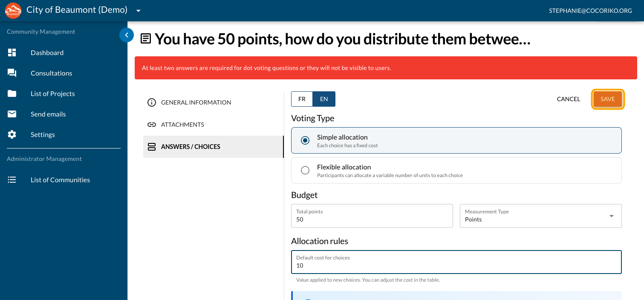Click the Total points input field
This screenshot has width=644, height=300.
tap(372, 219)
